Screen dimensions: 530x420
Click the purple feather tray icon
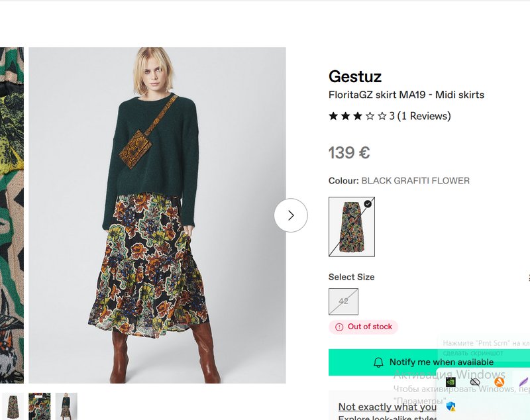(523, 382)
